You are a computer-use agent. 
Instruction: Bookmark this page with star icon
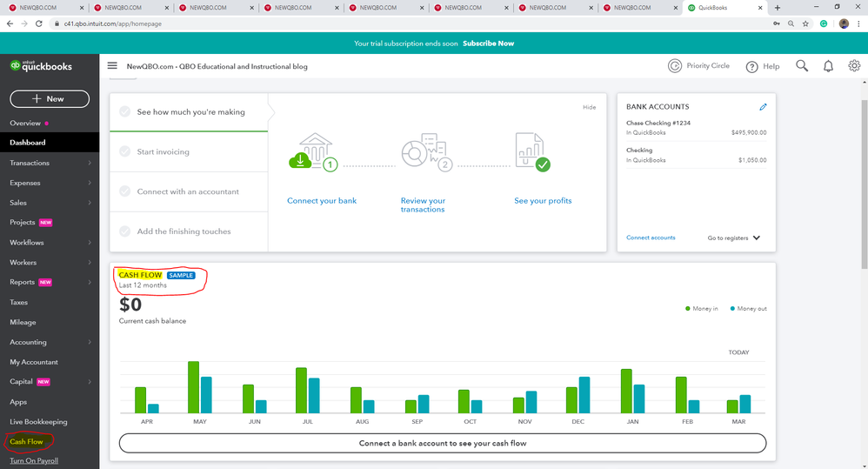pos(806,23)
